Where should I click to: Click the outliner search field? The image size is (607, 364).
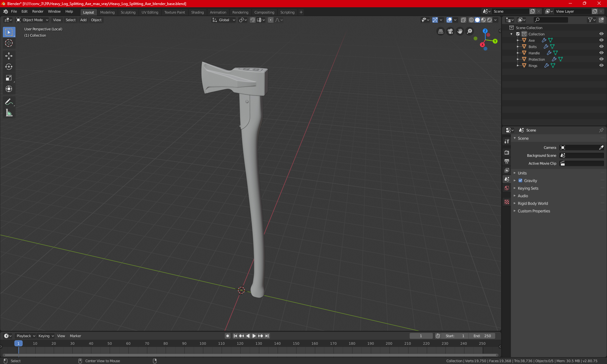(550, 20)
